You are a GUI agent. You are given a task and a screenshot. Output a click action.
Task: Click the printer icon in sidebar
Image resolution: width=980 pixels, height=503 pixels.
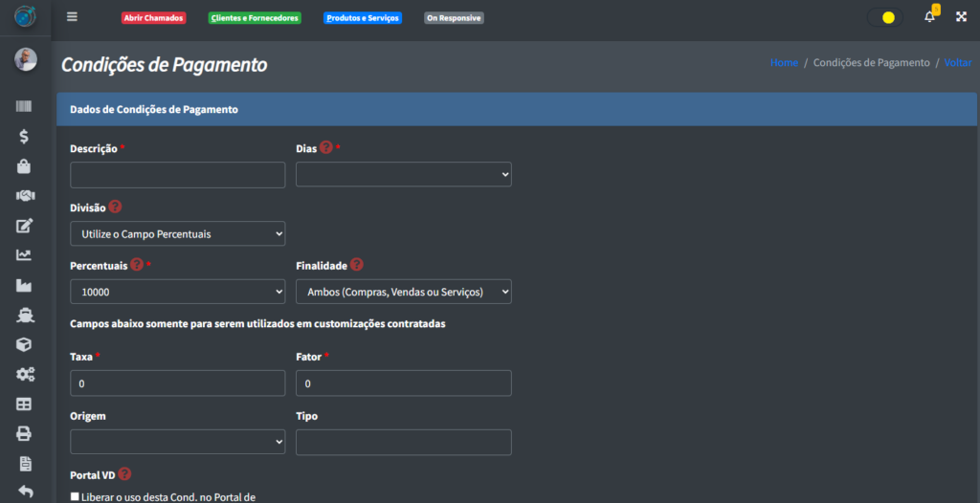pyautogui.click(x=24, y=433)
